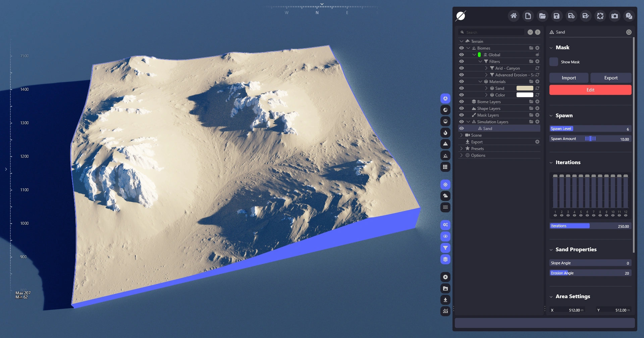The height and width of the screenshot is (338, 644).
Task: Click the Spawn Level slider
Action: [x=590, y=129]
